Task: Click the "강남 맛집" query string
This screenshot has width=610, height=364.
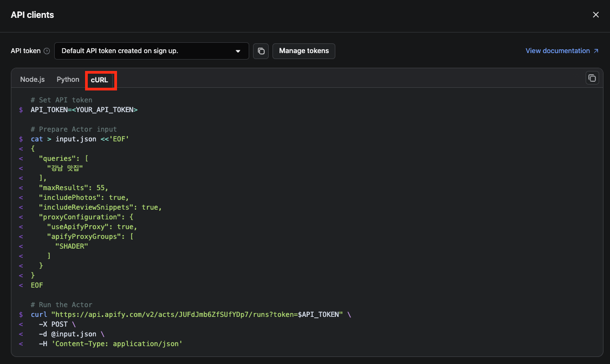Action: [x=65, y=168]
